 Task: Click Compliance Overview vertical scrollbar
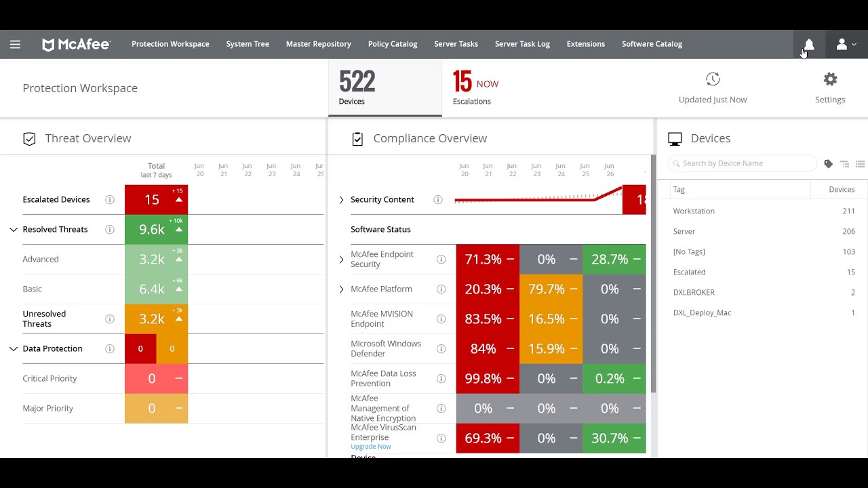click(x=654, y=274)
